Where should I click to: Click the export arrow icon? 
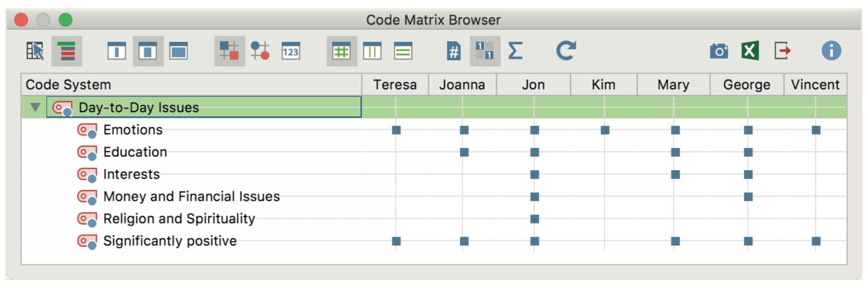783,51
